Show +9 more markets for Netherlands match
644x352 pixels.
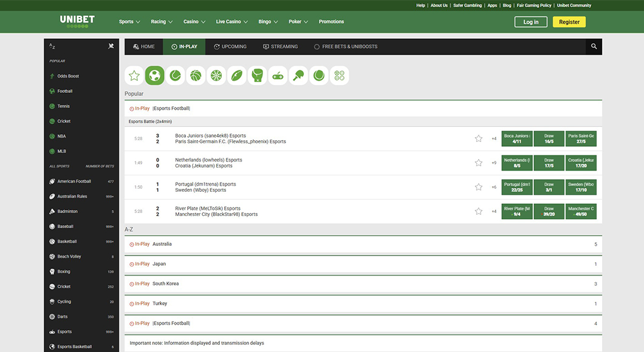coord(494,163)
